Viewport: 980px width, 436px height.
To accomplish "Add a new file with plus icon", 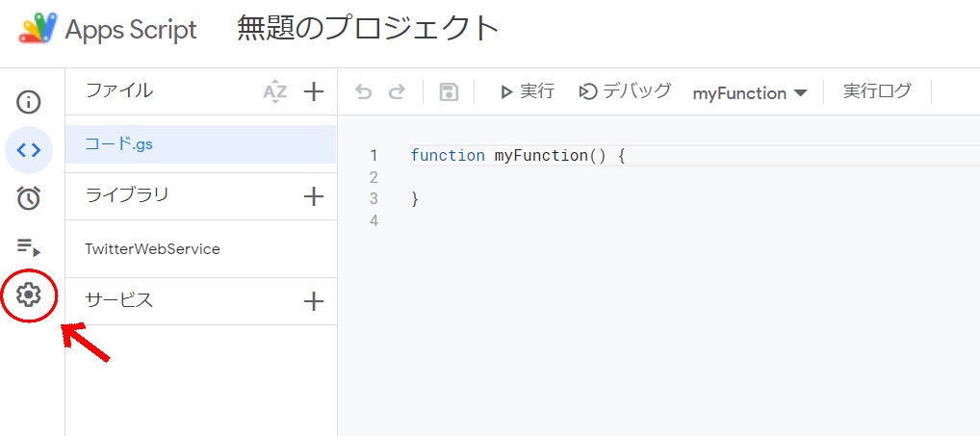I will (x=313, y=91).
